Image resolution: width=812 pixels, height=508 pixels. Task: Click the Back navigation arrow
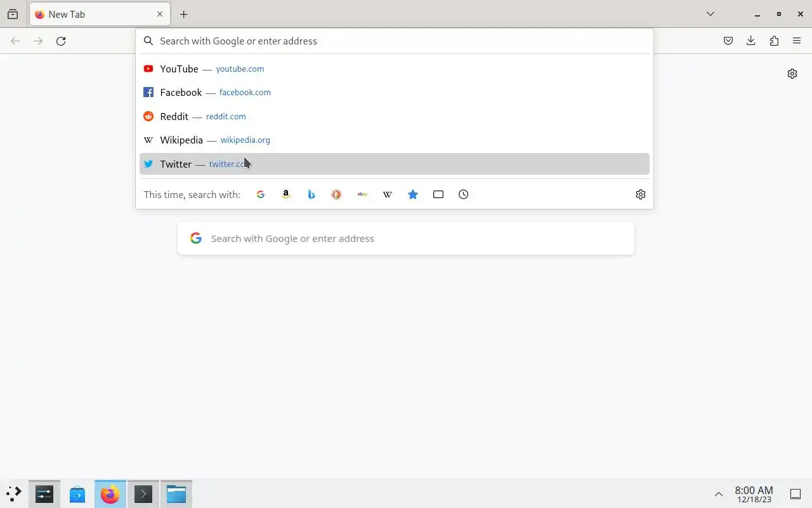click(x=15, y=41)
